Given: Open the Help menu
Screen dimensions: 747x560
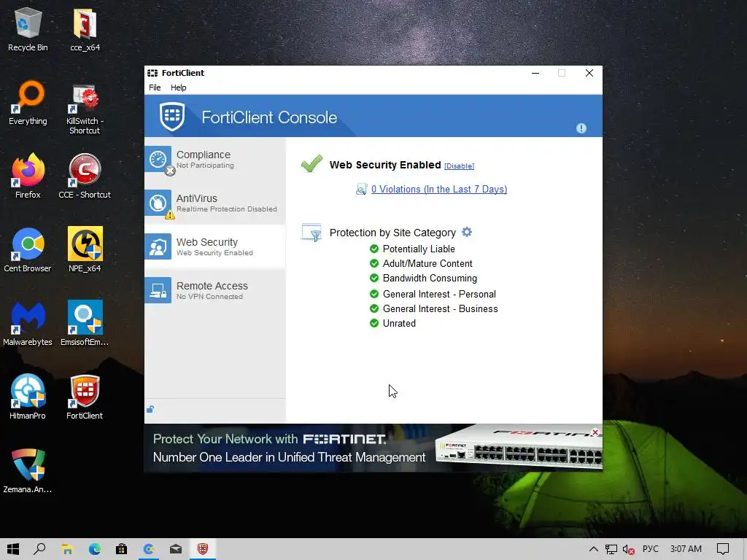Looking at the screenshot, I should pyautogui.click(x=179, y=87).
